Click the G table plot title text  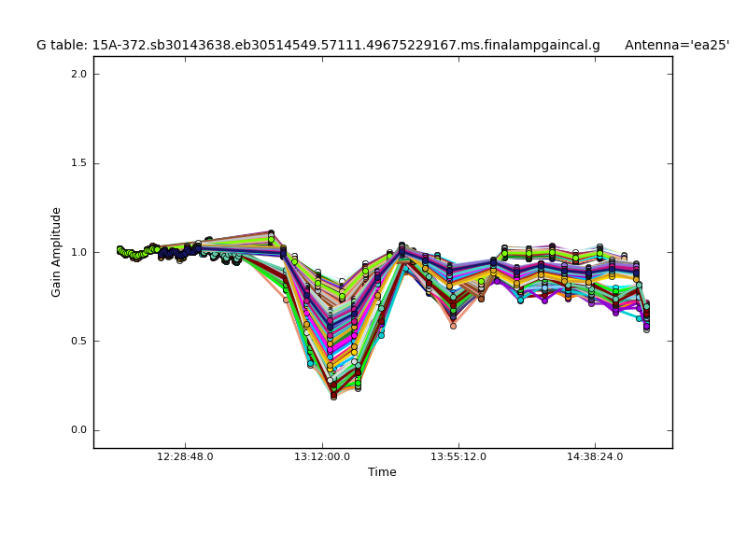(x=317, y=45)
